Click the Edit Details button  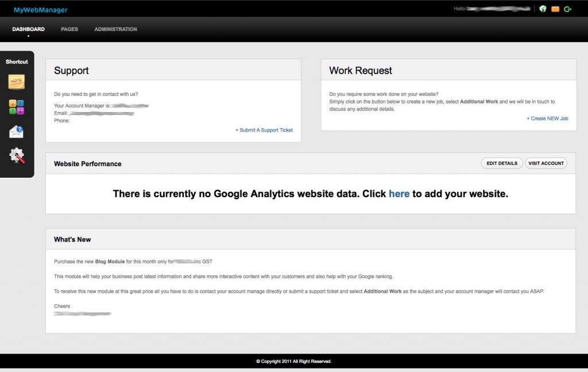coord(502,163)
